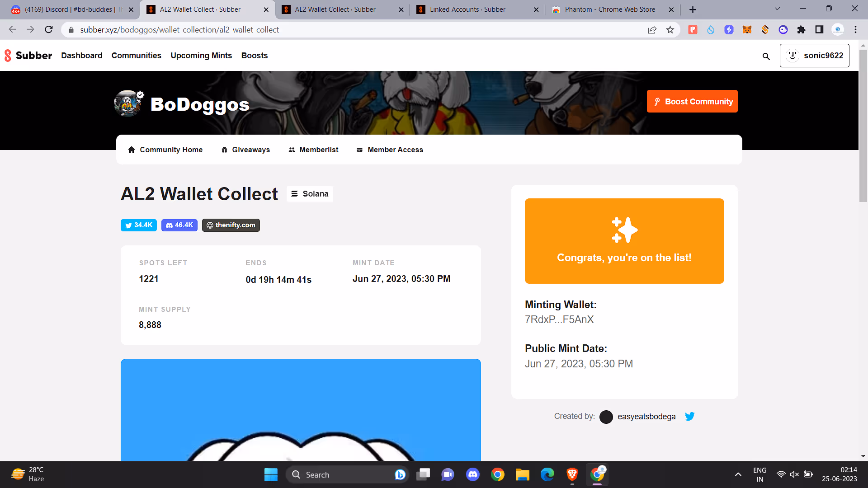Open the Chrome extensions puzzle icon

(801, 30)
